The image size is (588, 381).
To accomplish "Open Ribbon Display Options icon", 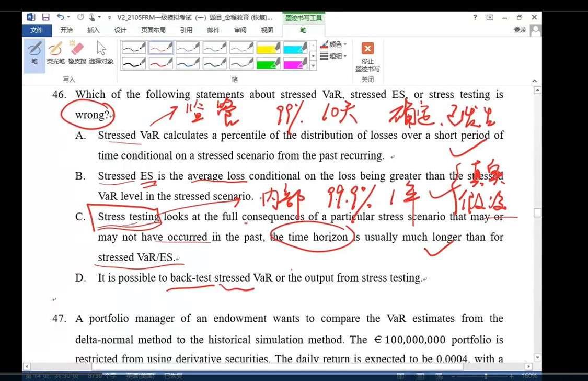I will pyautogui.click(x=490, y=17).
